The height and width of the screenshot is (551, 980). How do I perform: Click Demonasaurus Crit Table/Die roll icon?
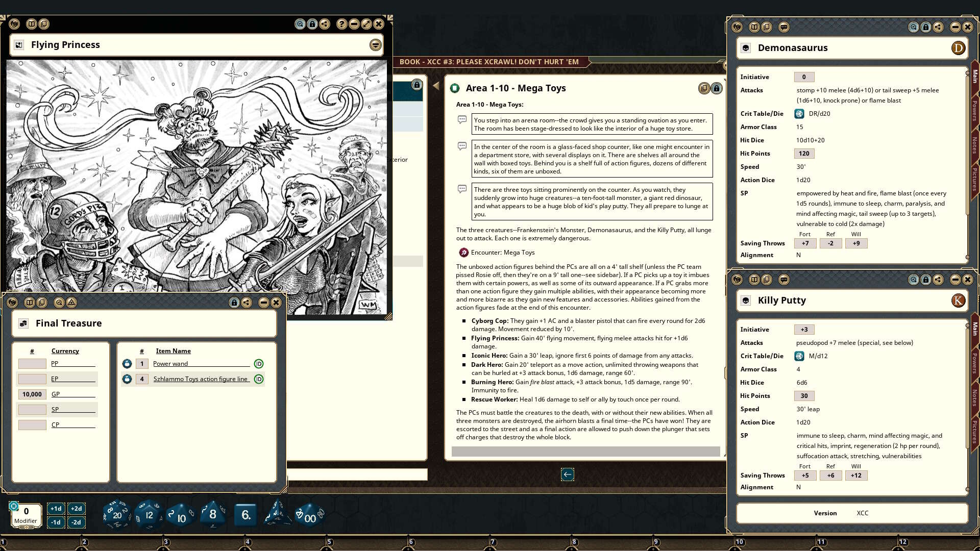(799, 114)
